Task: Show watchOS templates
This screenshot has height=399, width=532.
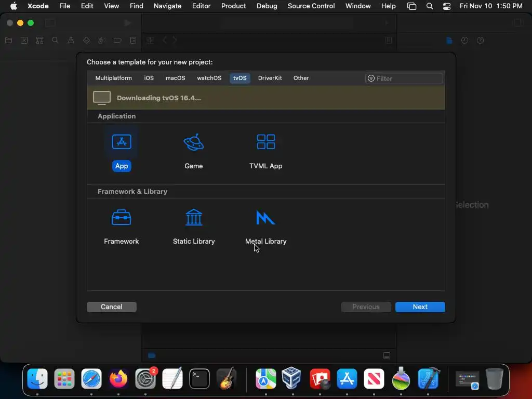Action: coord(209,78)
